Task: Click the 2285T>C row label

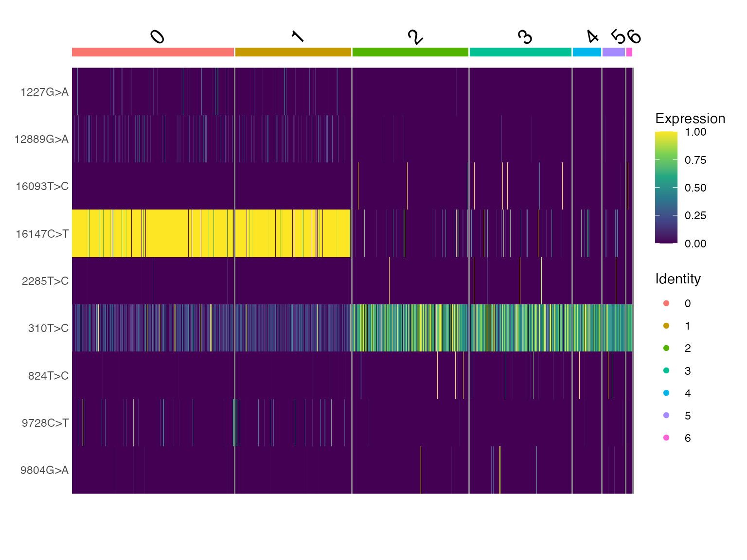Action: (x=45, y=281)
